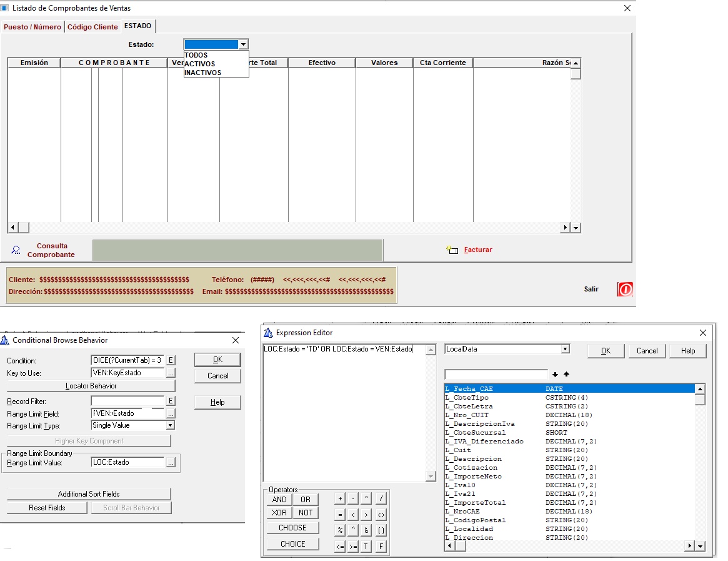Click the Emisión column header
728x561 pixels.
coord(34,63)
